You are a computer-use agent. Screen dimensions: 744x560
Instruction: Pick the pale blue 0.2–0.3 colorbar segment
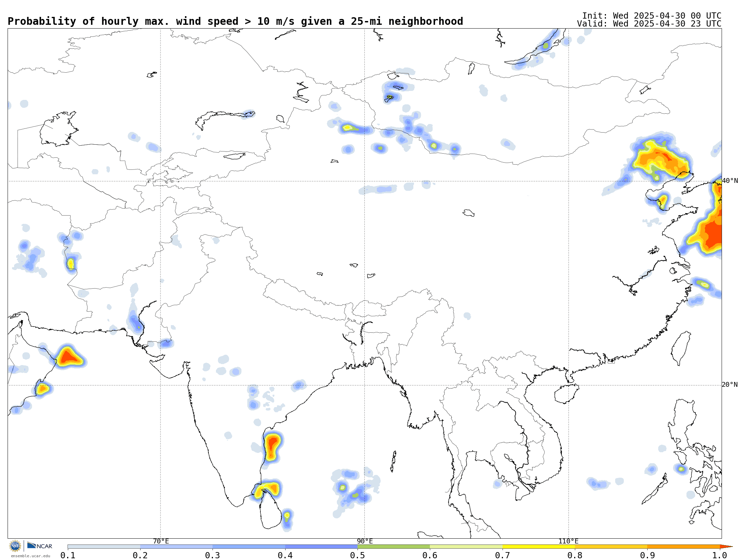coord(176,547)
